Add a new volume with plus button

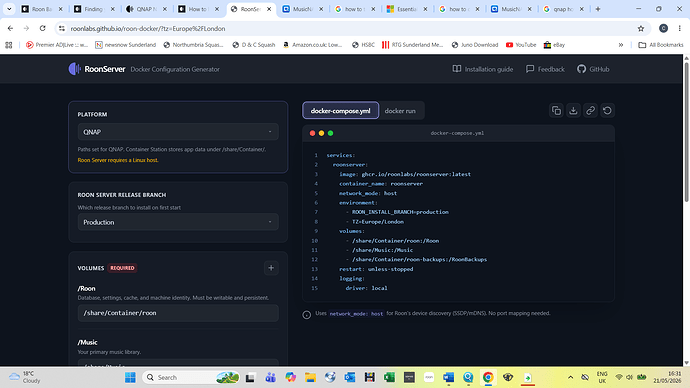271,268
